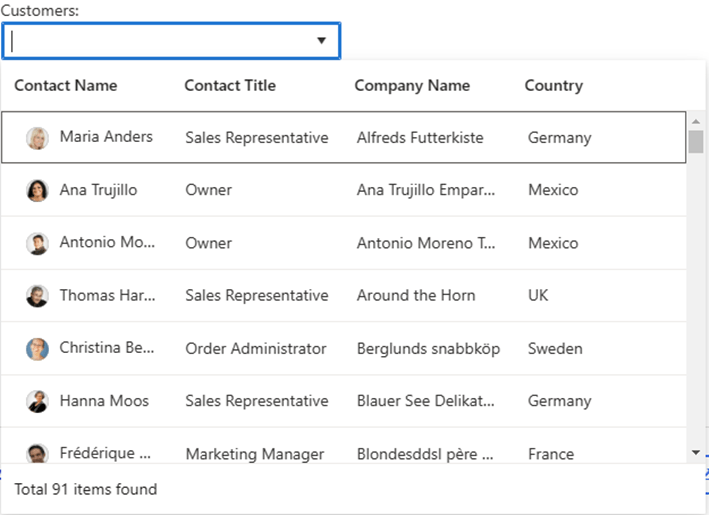This screenshot has height=515, width=709.
Task: Click the scrollbar up arrow
Action: (696, 121)
